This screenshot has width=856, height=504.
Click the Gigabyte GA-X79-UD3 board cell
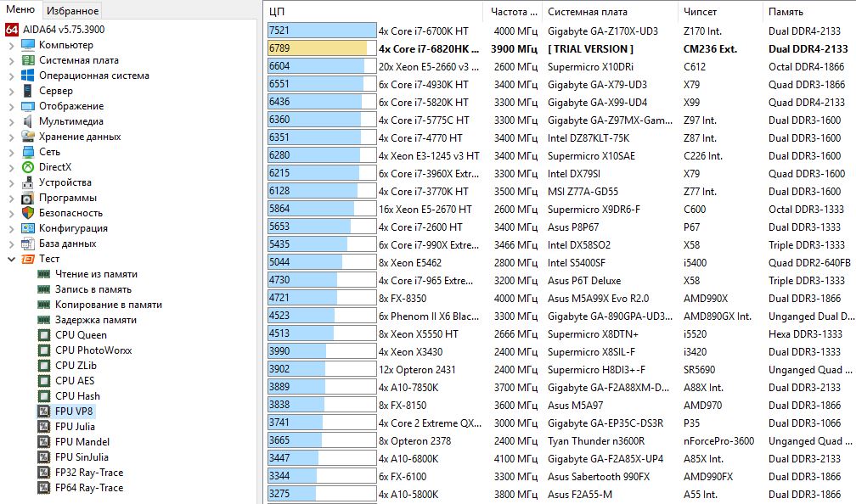[x=597, y=85]
